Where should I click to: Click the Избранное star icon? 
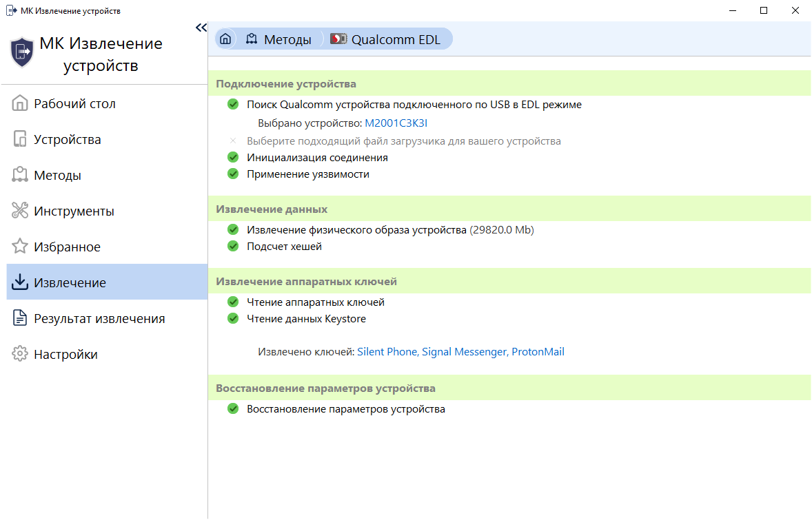[x=20, y=247]
